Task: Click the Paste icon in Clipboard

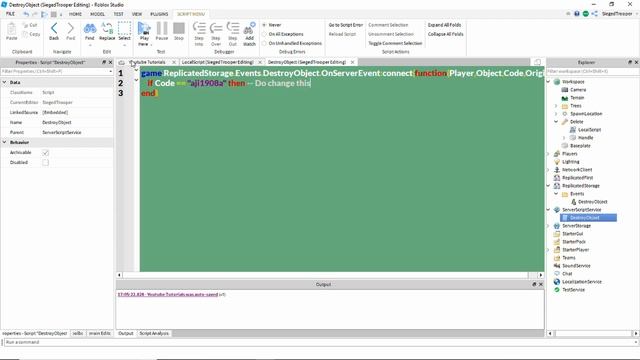Action: click(11, 29)
